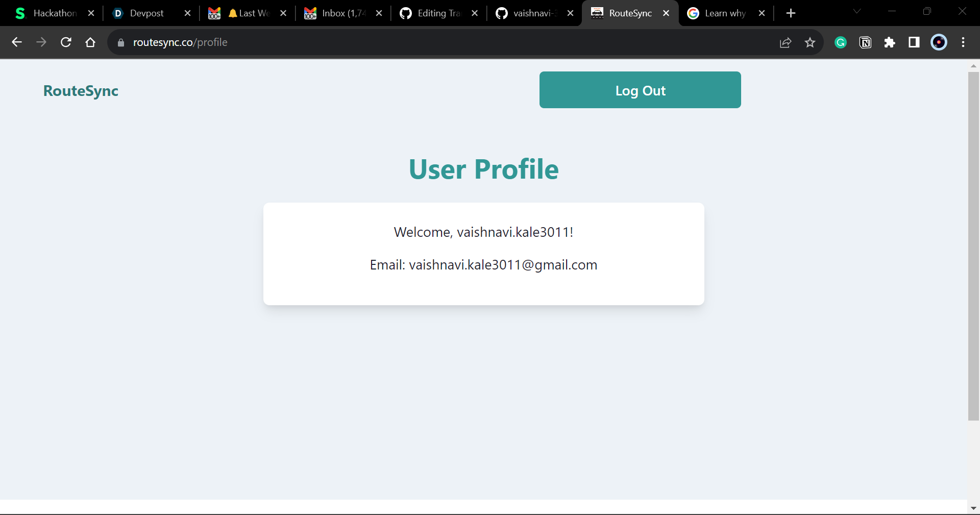The height and width of the screenshot is (515, 980).
Task: Switch to the Last We Gmail tab
Action: (247, 13)
